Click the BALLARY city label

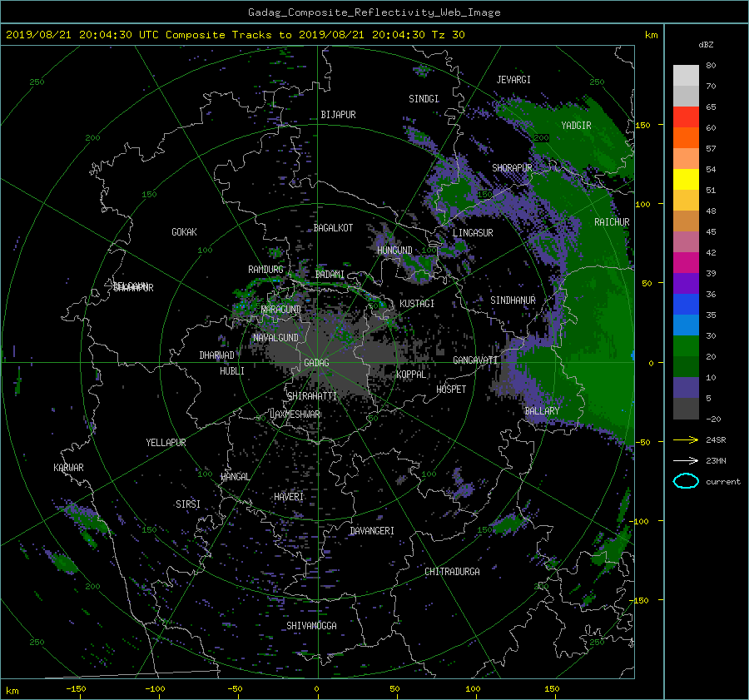(x=542, y=411)
